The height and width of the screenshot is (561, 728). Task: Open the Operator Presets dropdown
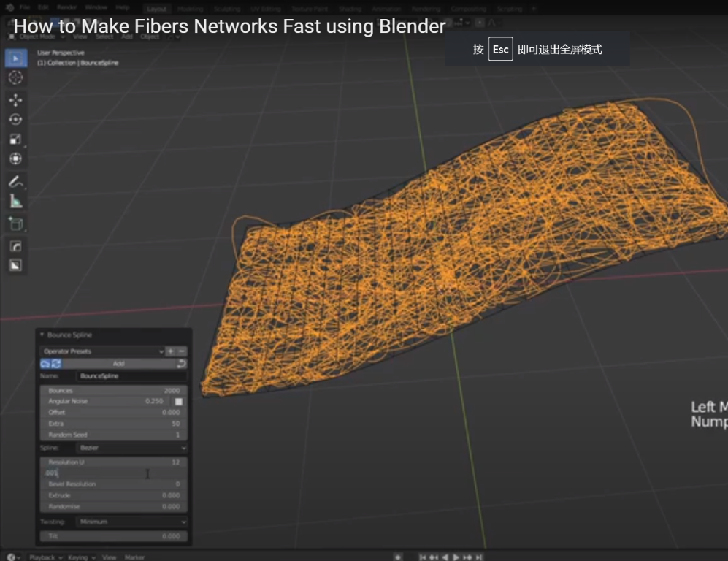tap(102, 351)
